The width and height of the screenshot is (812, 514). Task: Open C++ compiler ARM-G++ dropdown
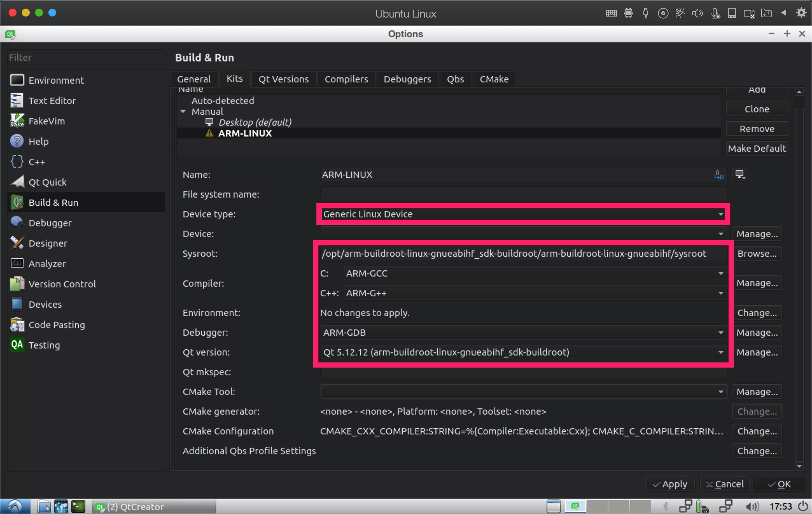(x=535, y=293)
